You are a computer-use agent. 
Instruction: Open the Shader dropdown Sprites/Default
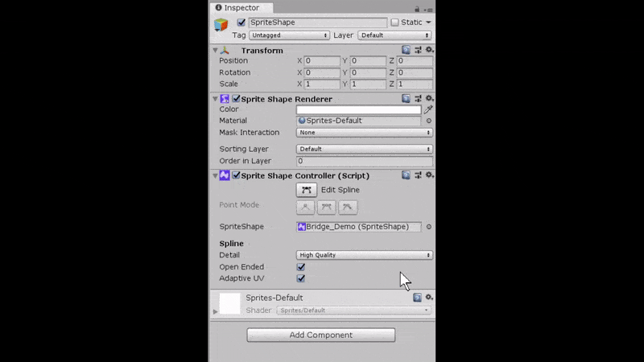[354, 311]
